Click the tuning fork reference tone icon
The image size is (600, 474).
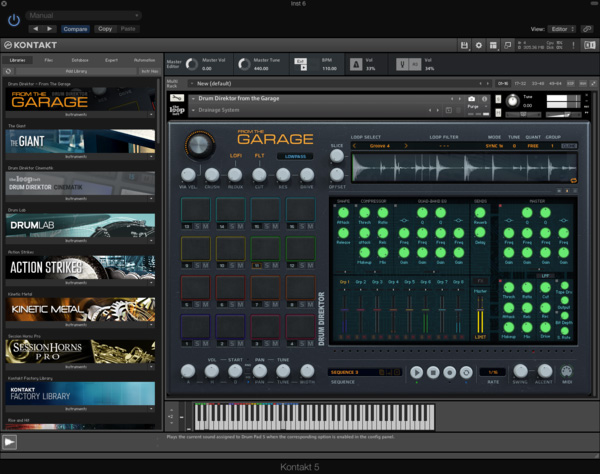402,64
